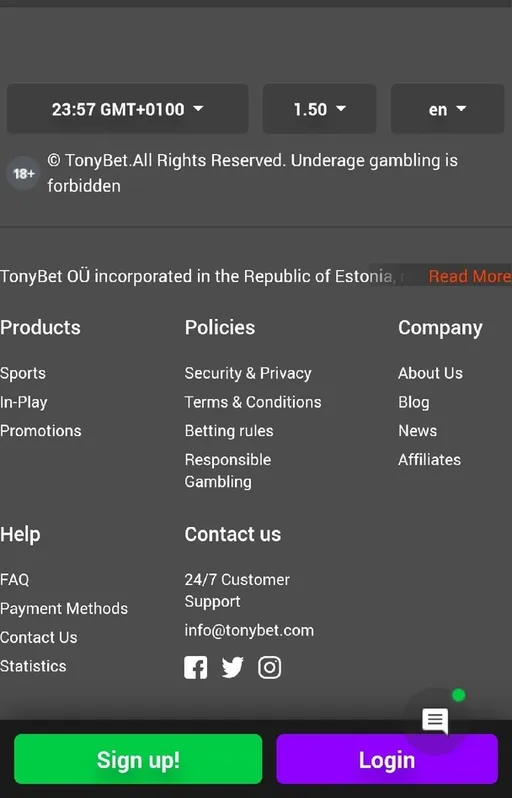Screen dimensions: 512x798
Task: Open the 1.50 odds format dropdown
Action: pyautogui.click(x=319, y=109)
